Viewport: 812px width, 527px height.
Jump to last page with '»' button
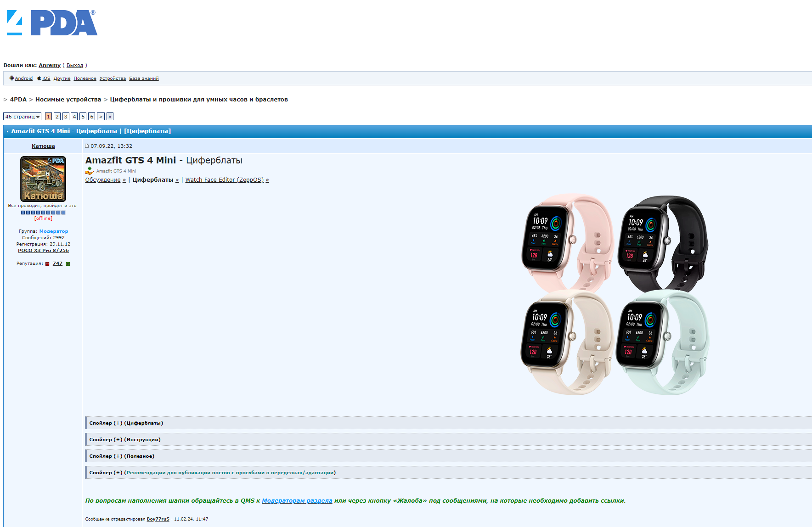click(x=110, y=117)
